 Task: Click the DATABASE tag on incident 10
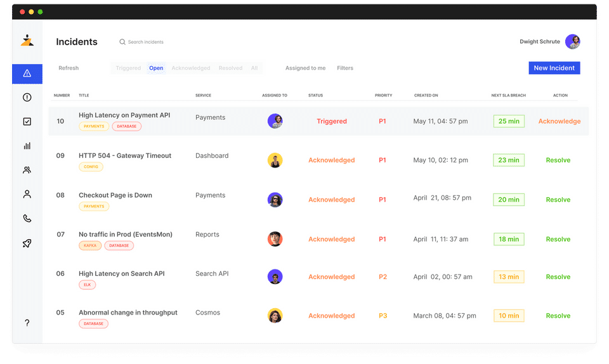point(127,126)
